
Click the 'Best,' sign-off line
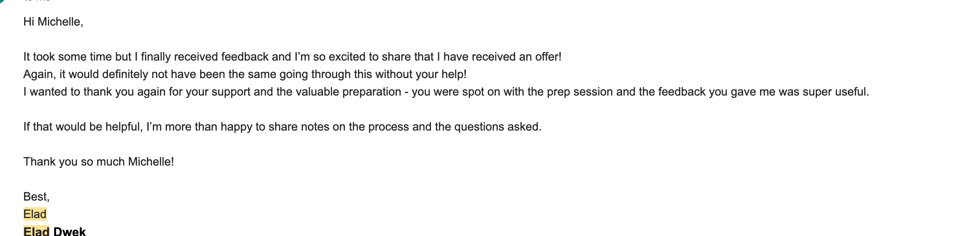(36, 197)
